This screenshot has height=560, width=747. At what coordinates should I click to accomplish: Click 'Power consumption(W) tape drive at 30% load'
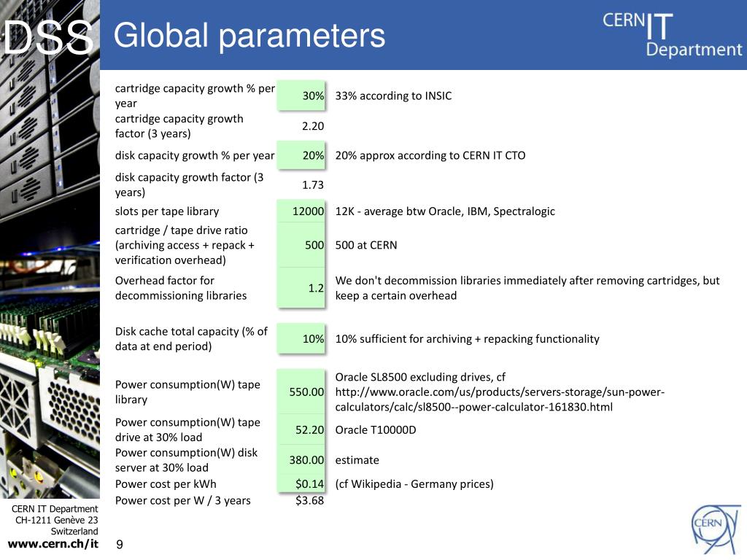click(187, 429)
